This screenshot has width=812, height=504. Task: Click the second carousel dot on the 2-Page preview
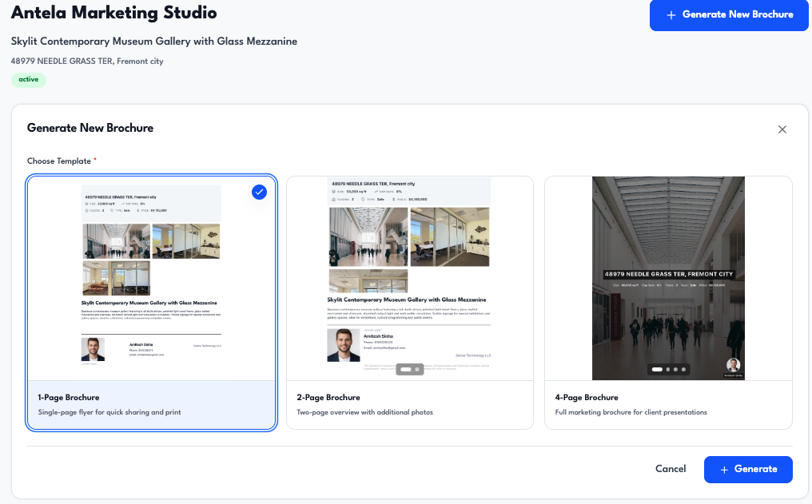click(417, 369)
